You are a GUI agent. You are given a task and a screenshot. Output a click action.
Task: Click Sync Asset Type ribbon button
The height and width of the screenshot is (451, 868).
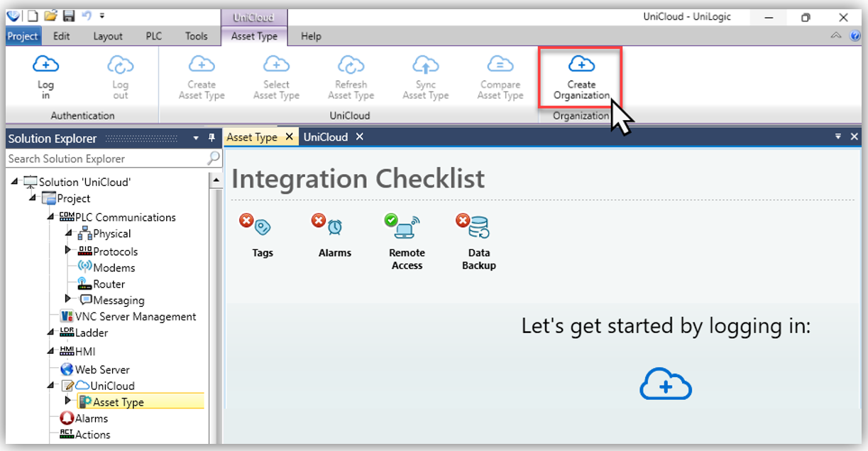coord(425,78)
